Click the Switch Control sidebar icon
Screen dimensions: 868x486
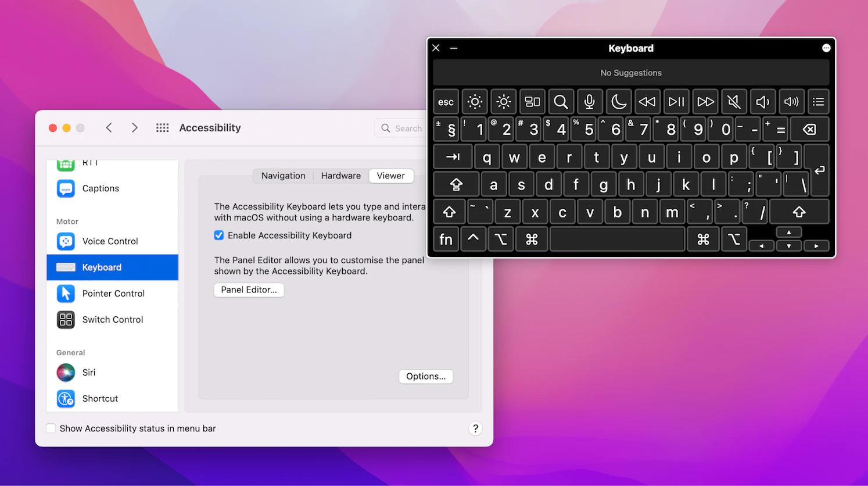point(66,319)
